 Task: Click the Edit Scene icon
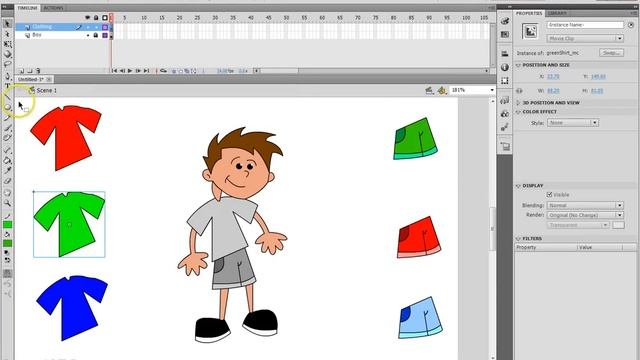429,90
